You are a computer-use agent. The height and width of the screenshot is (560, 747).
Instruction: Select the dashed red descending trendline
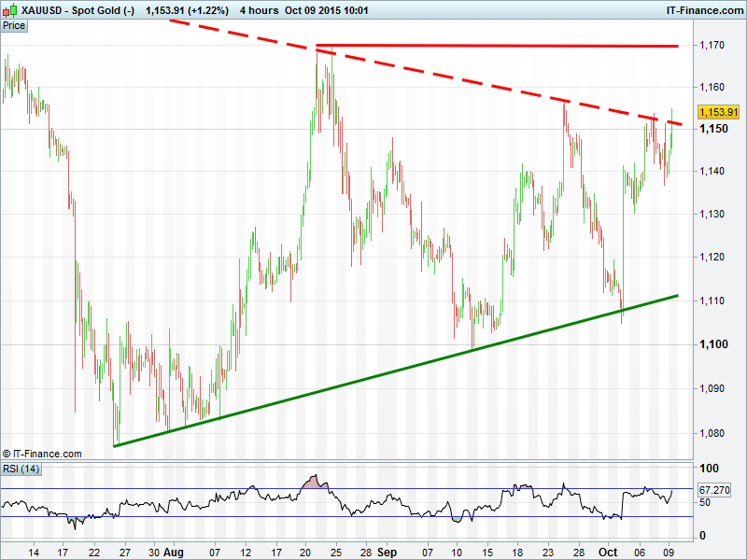point(426,73)
